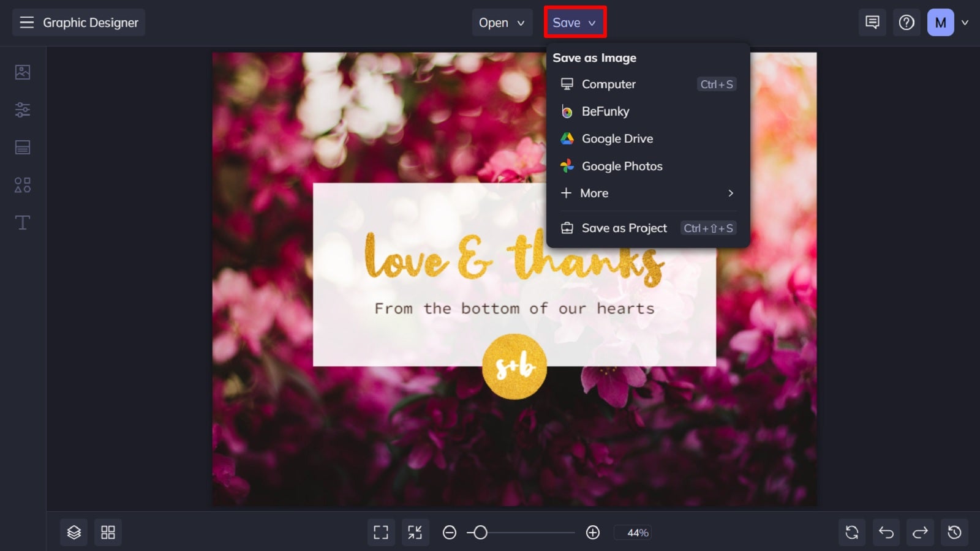Choose Save as Project from the menu
The image size is (980, 551).
(624, 228)
